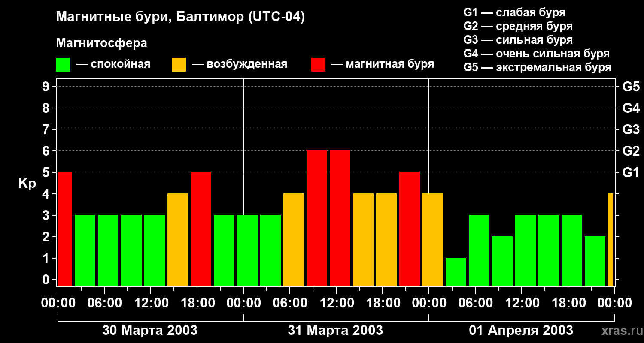This screenshot has height=343, width=644.
Task: Click the orange Kp 4 bar at 15:00 30 Марта
Action: pos(178,240)
